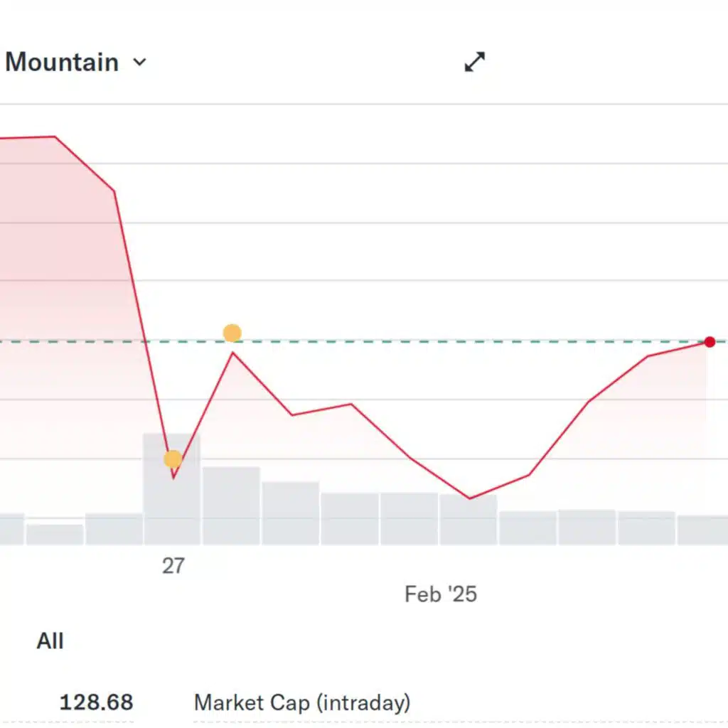
Task: Click the red current price dot
Action: point(710,342)
